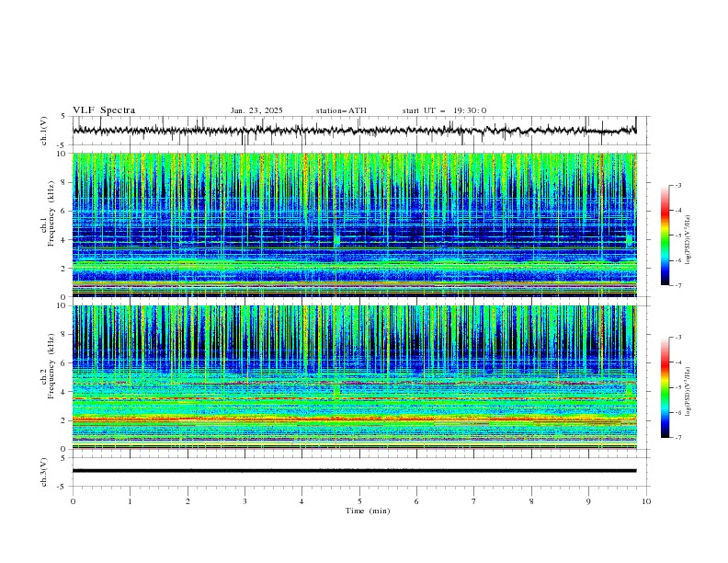Click the date "Jan. 23, 2025"
728x563 pixels.
(x=256, y=110)
